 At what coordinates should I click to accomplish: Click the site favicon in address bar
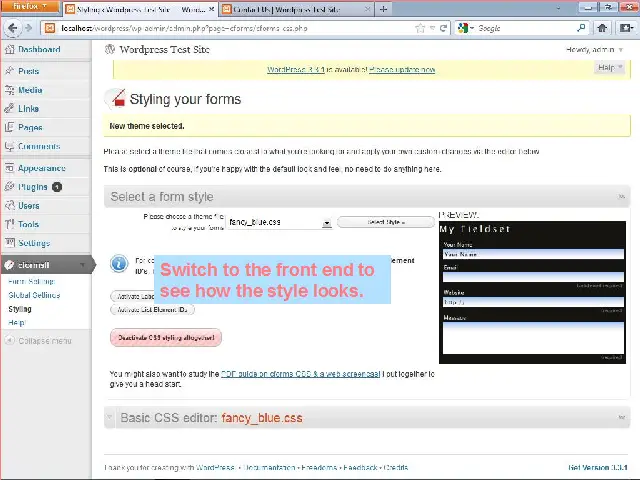[50, 28]
